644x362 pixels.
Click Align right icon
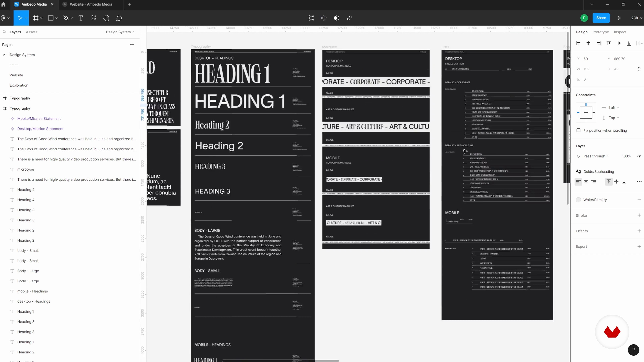pyautogui.click(x=599, y=43)
